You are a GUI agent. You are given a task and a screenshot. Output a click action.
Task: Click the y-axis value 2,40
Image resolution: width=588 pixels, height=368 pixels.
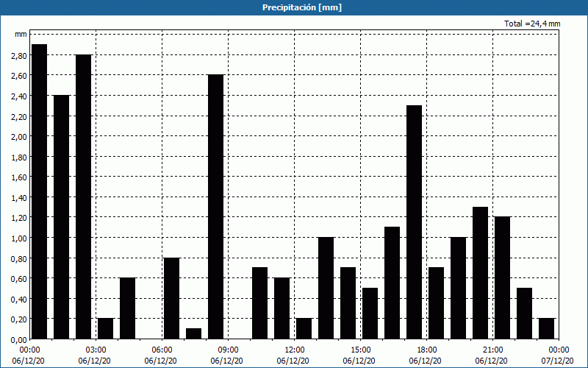tap(19, 96)
